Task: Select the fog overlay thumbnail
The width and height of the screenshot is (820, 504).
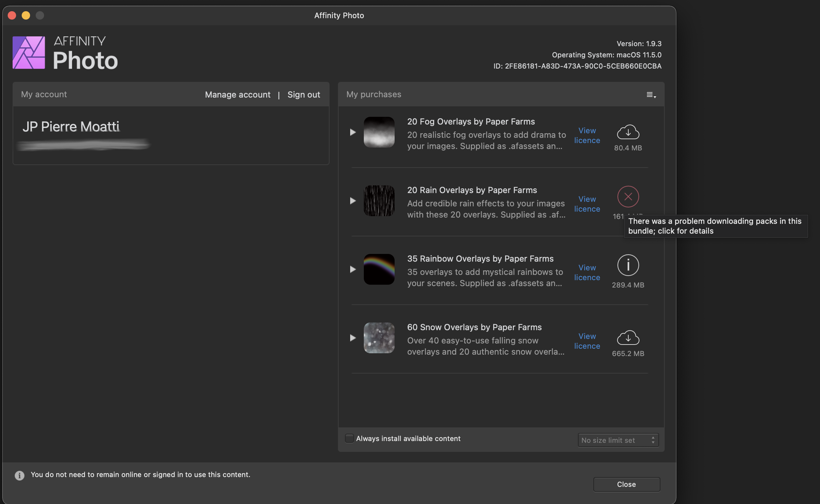Action: click(379, 132)
